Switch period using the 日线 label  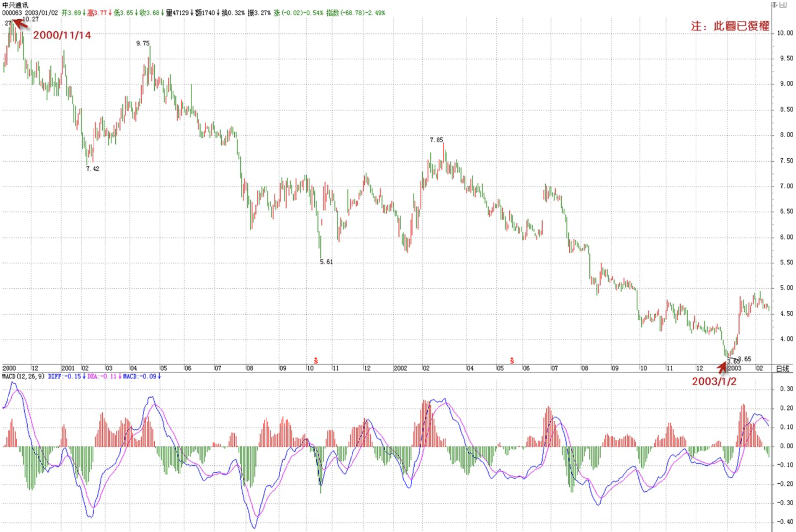click(x=782, y=368)
